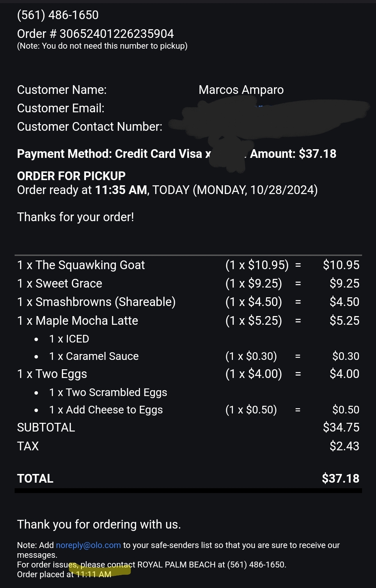The image size is (376, 588).
Task: Select the order number text
Action: tap(116, 34)
